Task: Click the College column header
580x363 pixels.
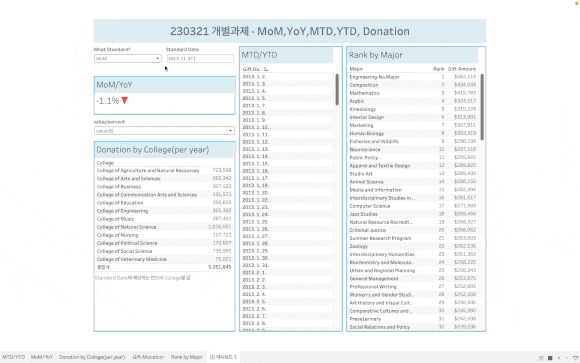Action: click(105, 163)
